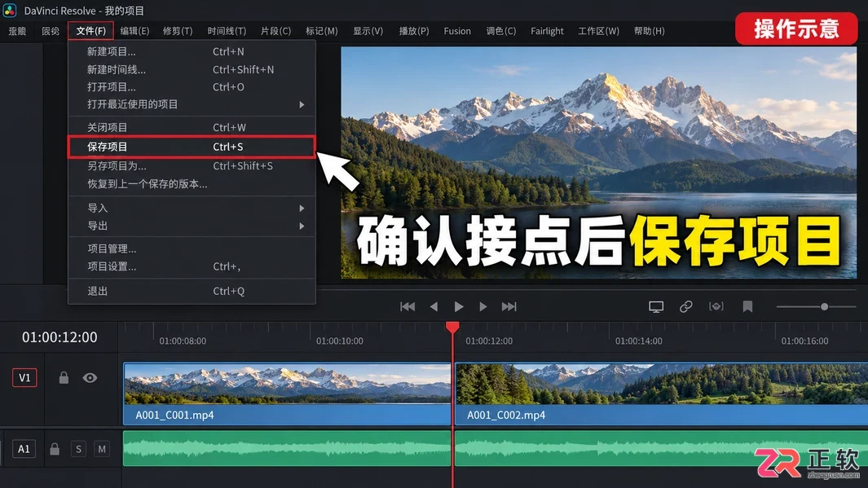This screenshot has height=488, width=868.
Task: Expand the 导入 submenu
Action: point(191,208)
